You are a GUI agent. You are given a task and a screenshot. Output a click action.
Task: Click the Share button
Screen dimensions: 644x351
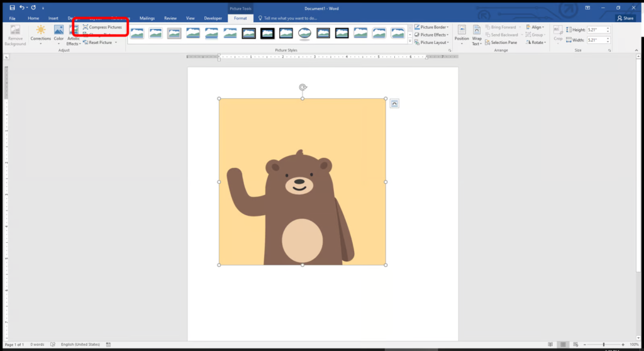[625, 18]
